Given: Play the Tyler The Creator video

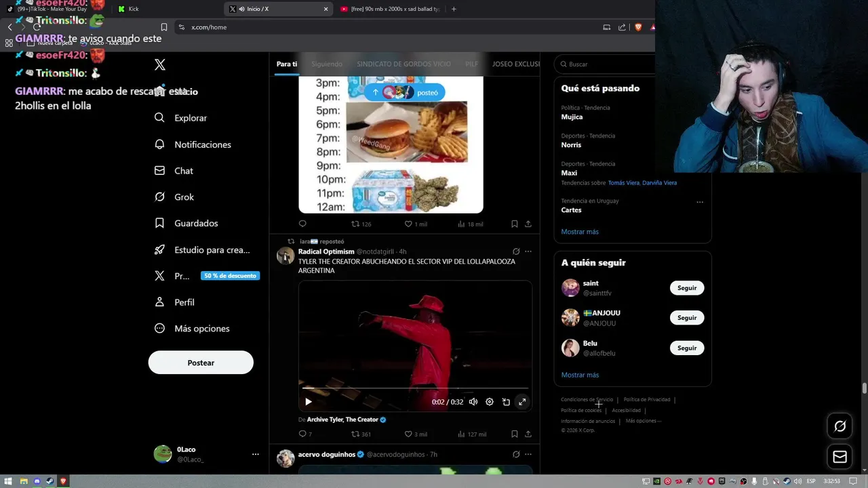Looking at the screenshot, I should tap(308, 402).
